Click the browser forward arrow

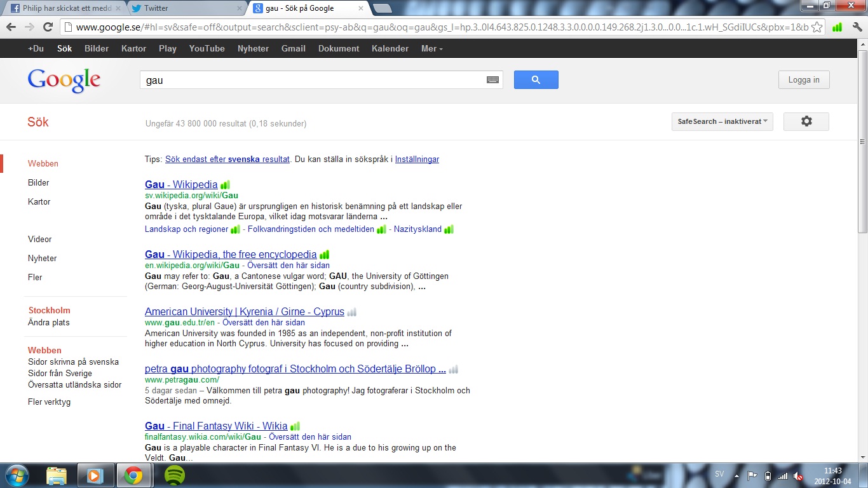29,27
